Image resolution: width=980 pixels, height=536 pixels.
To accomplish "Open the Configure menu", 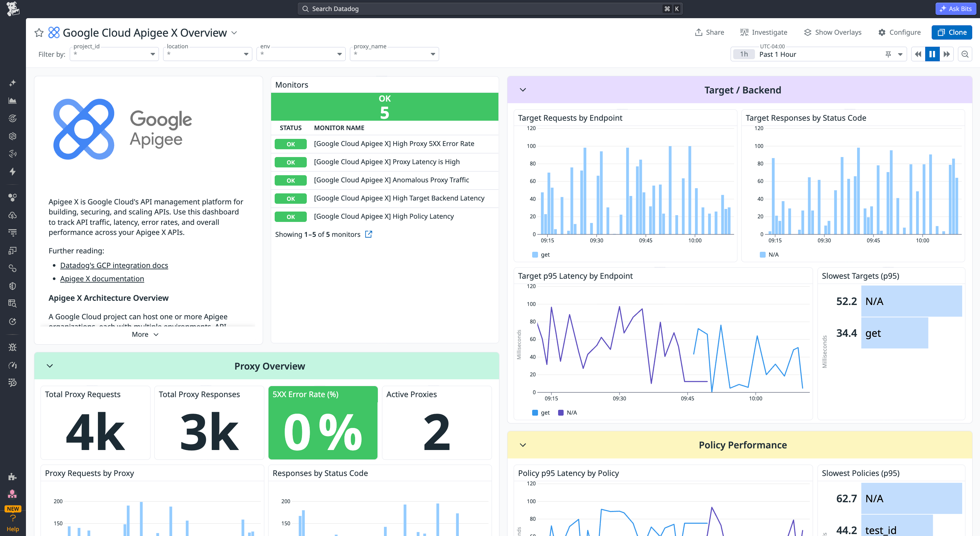I will pos(899,32).
